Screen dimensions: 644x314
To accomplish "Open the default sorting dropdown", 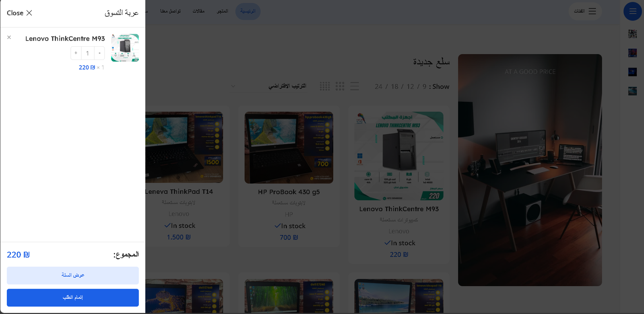I will (x=268, y=86).
